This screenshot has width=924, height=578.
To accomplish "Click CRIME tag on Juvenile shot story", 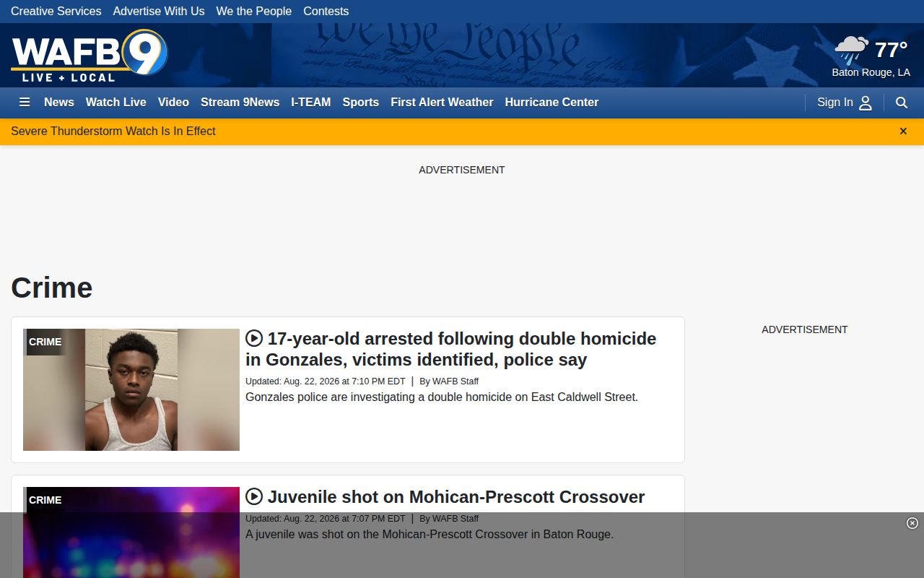I will point(45,500).
